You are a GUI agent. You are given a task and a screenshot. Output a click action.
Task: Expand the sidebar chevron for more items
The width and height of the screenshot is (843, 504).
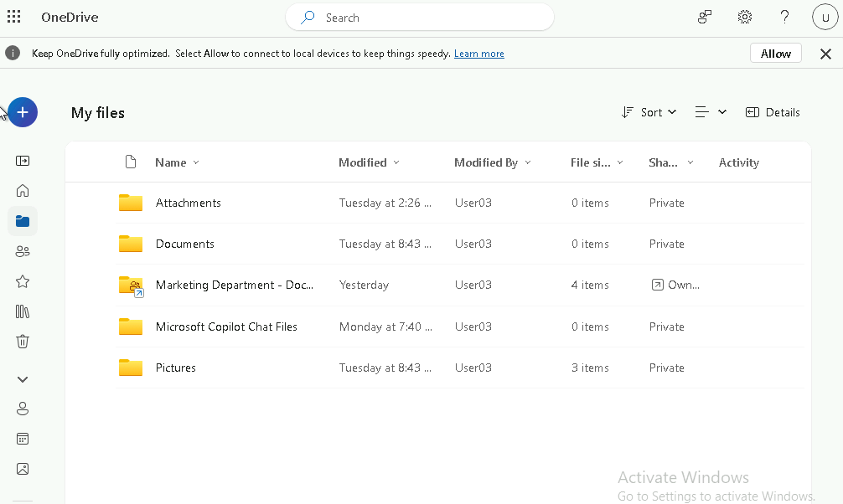click(x=23, y=379)
